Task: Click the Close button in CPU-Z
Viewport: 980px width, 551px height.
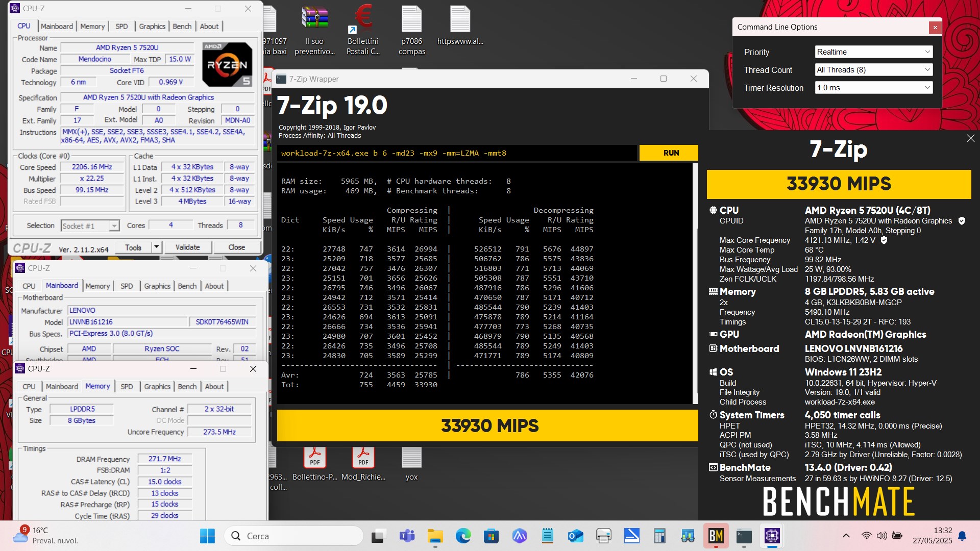Action: pyautogui.click(x=236, y=247)
